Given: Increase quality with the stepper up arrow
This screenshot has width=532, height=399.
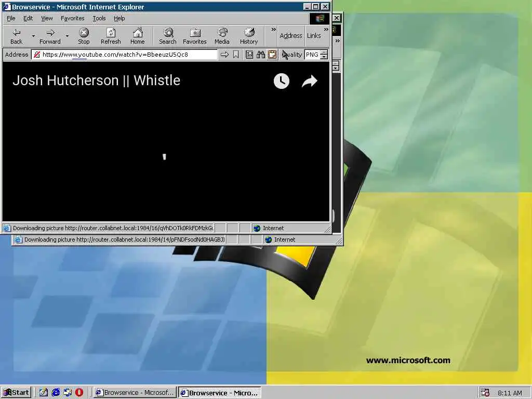Looking at the screenshot, I should pos(324,52).
